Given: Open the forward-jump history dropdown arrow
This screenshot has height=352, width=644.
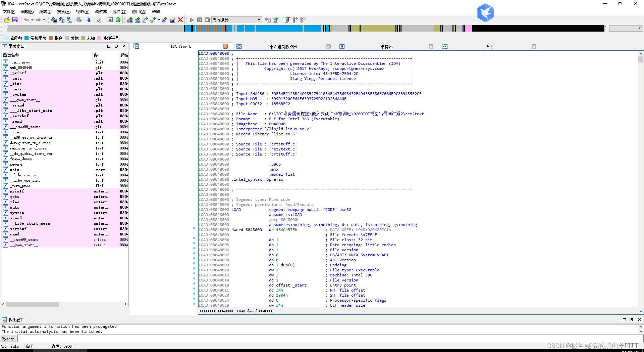Looking at the screenshot, I should [44, 20].
